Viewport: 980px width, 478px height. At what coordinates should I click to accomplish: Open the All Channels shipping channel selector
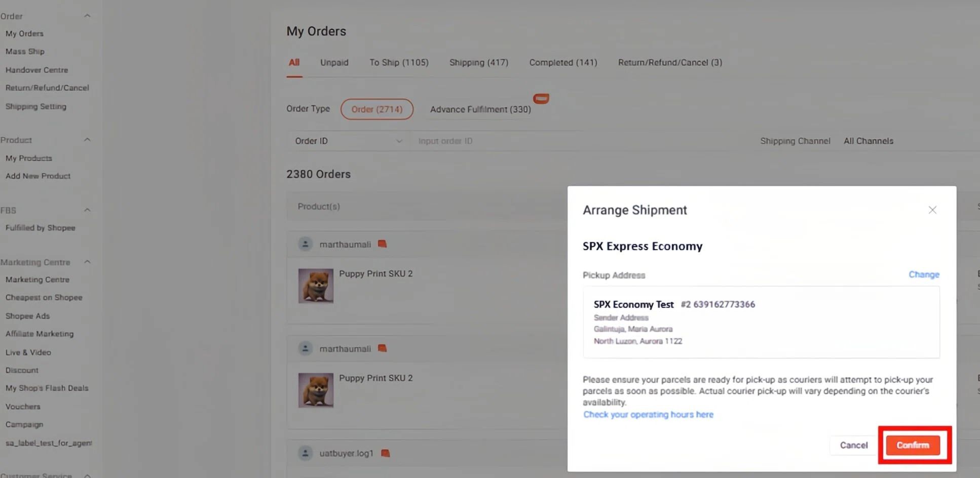(868, 141)
